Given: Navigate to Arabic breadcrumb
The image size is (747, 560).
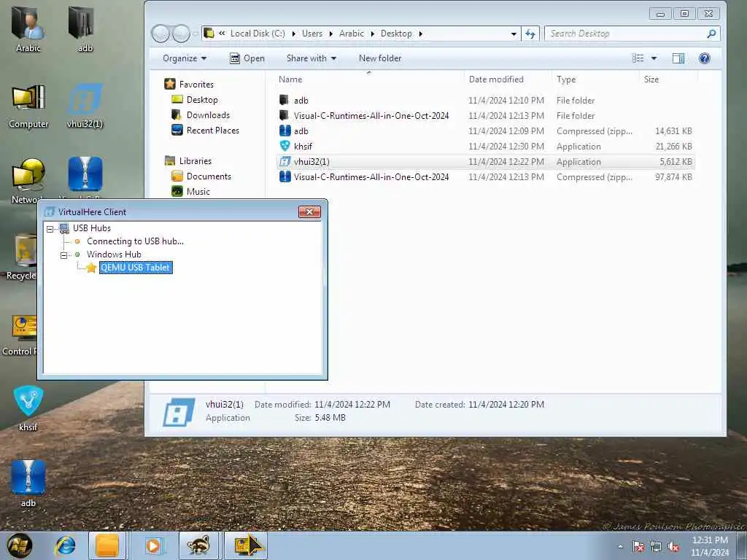Looking at the screenshot, I should coord(351,34).
